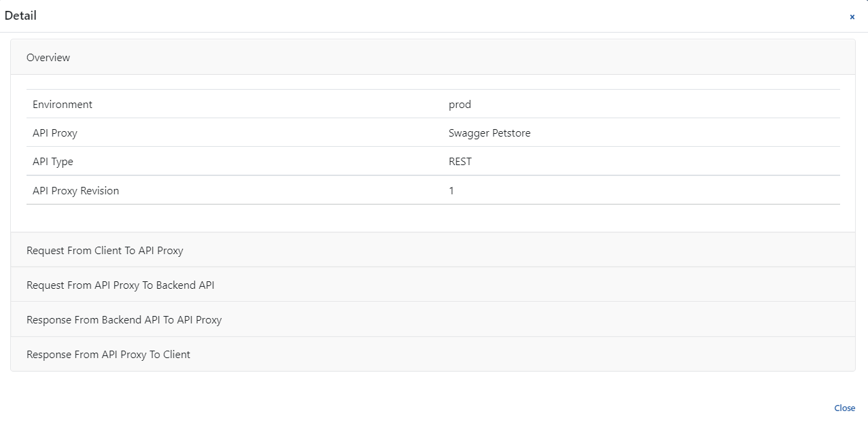Click blank space in Overview panel body
Image resolution: width=868 pixels, height=424 pixels.
433,218
